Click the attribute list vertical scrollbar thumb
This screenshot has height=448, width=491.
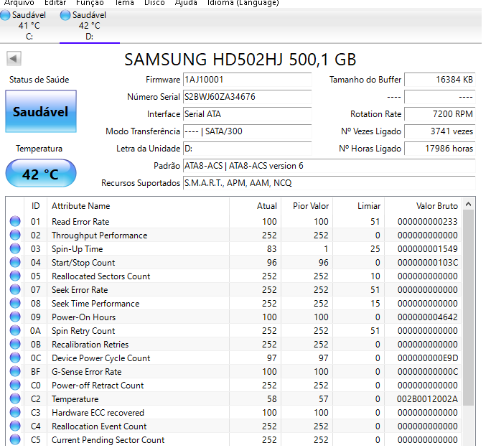[x=469, y=308]
